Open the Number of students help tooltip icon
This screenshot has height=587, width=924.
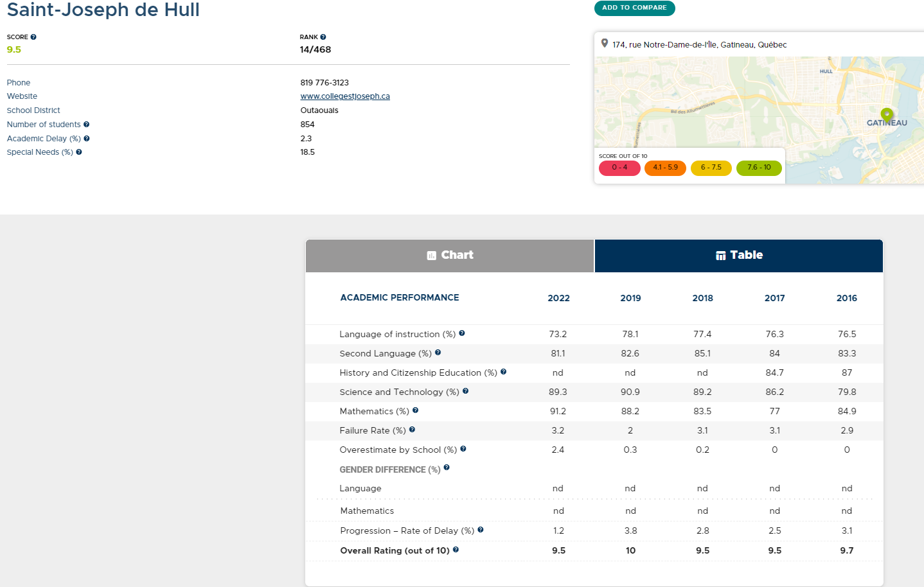(86, 125)
